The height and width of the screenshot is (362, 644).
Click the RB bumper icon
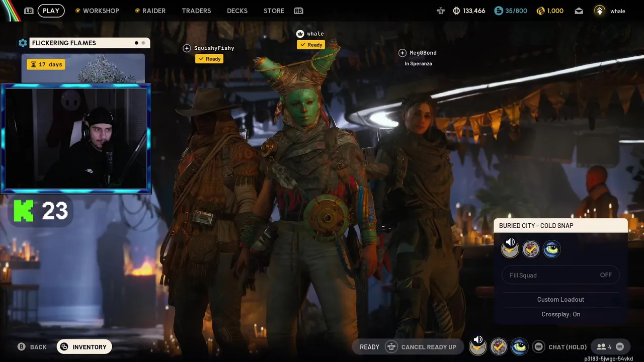tap(298, 11)
